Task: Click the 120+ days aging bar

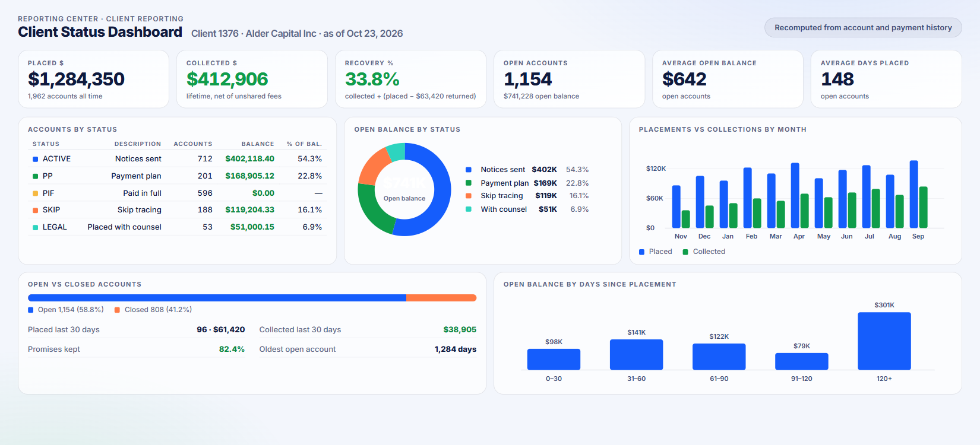Action: 884,341
